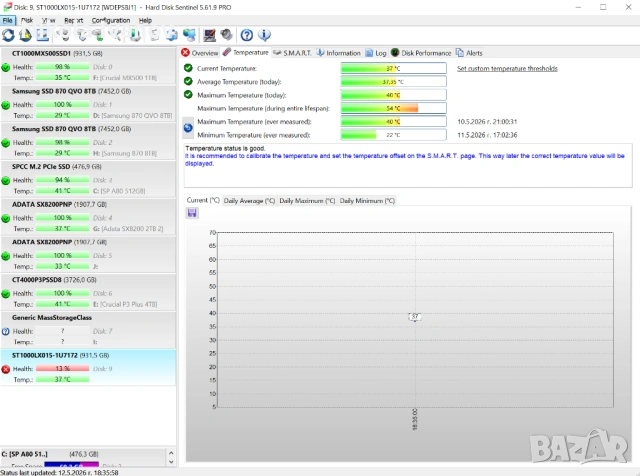Select the ST1000LX015-1U7172 disk entry
Image resolution: width=640 pixels, height=476 pixels.
[x=88, y=367]
